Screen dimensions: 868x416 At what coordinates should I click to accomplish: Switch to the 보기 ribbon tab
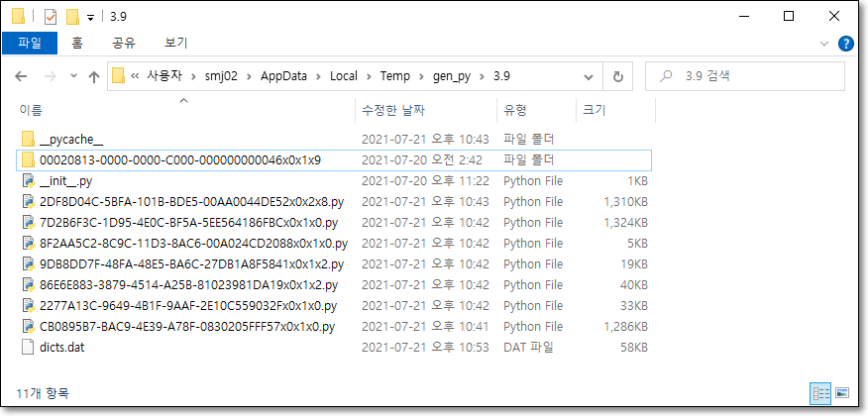pos(176,43)
